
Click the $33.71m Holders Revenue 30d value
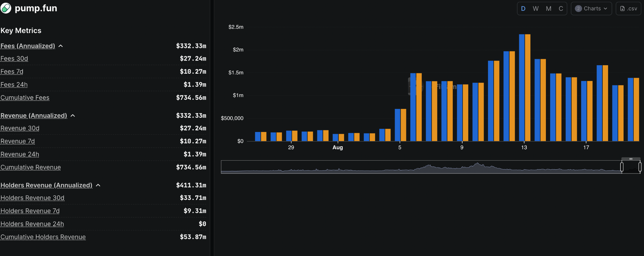point(193,198)
